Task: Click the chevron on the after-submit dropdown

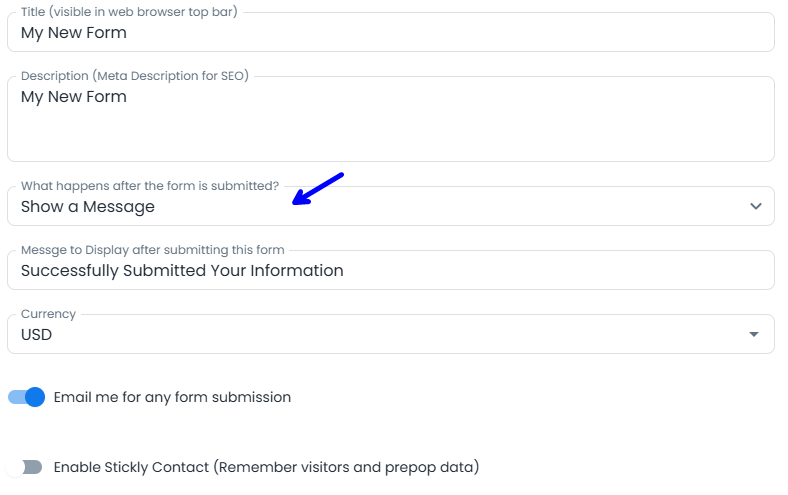Action: tap(756, 206)
